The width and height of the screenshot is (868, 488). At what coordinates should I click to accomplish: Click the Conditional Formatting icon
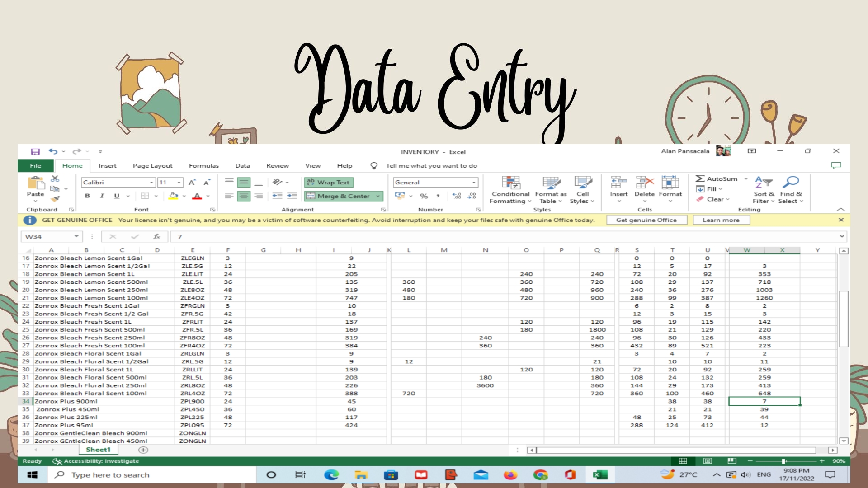[511, 183]
